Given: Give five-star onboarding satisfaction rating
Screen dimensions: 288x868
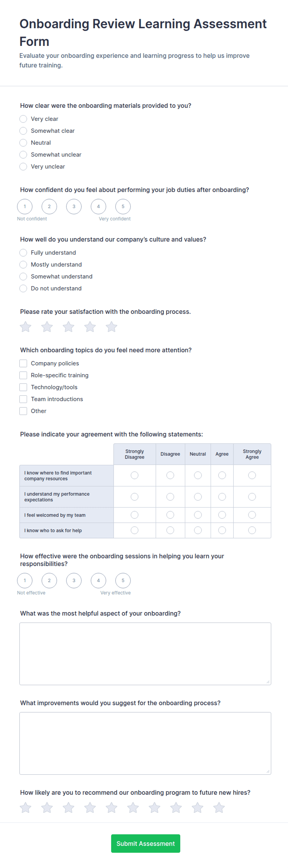Looking at the screenshot, I should tap(111, 326).
